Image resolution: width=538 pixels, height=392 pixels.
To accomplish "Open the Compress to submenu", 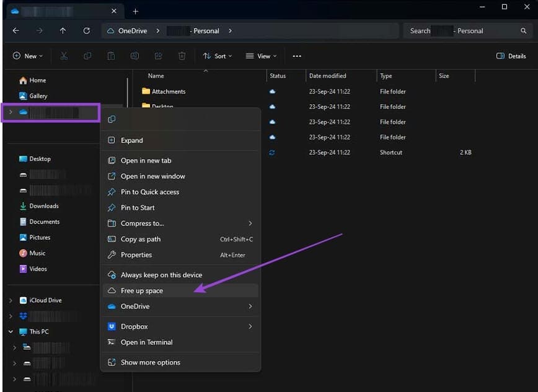I will pyautogui.click(x=180, y=224).
